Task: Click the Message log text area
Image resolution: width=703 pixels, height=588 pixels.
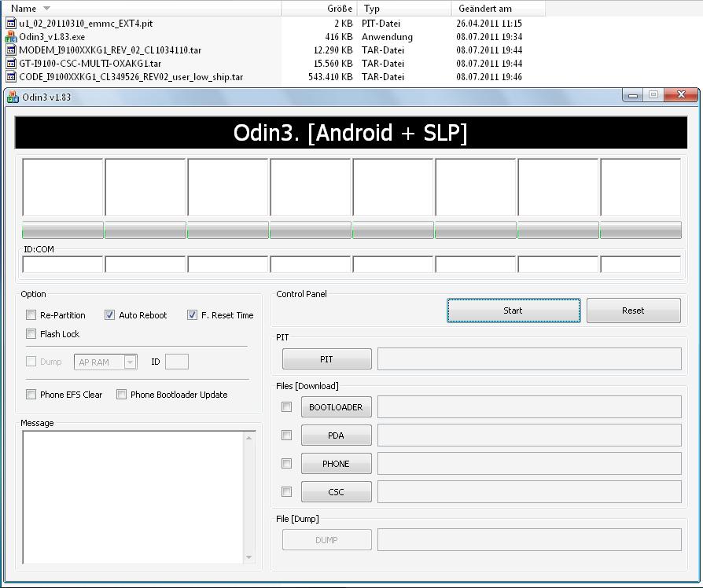Action: pyautogui.click(x=133, y=498)
